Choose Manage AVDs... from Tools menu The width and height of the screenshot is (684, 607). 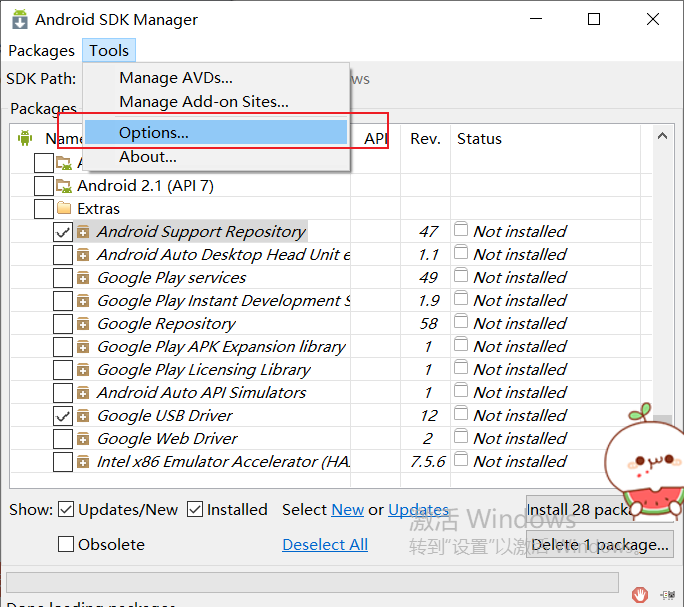coord(176,78)
